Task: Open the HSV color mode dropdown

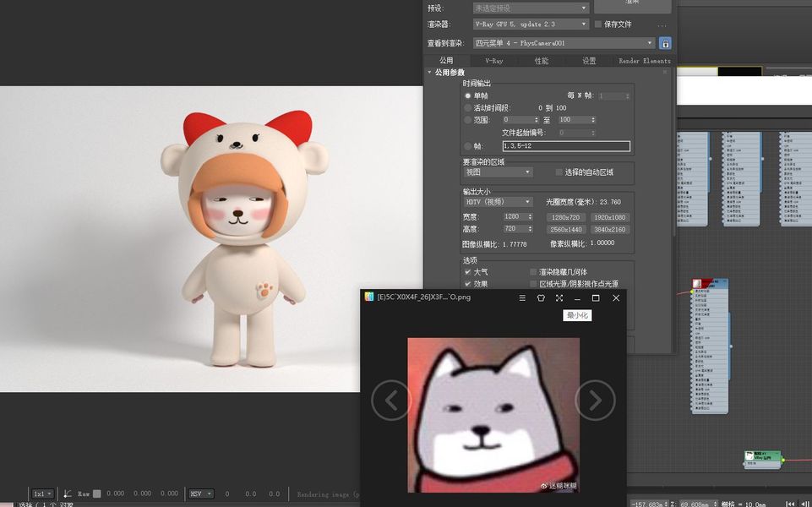Action: click(x=201, y=493)
